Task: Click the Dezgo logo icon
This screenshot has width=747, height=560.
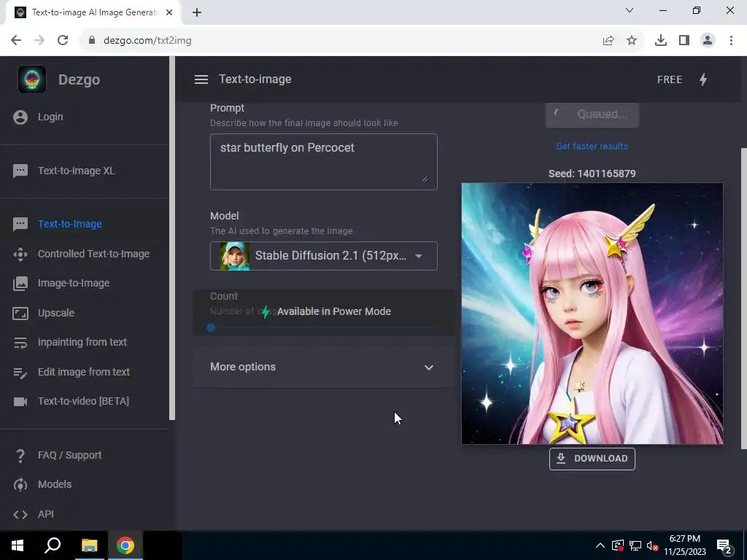Action: point(32,79)
